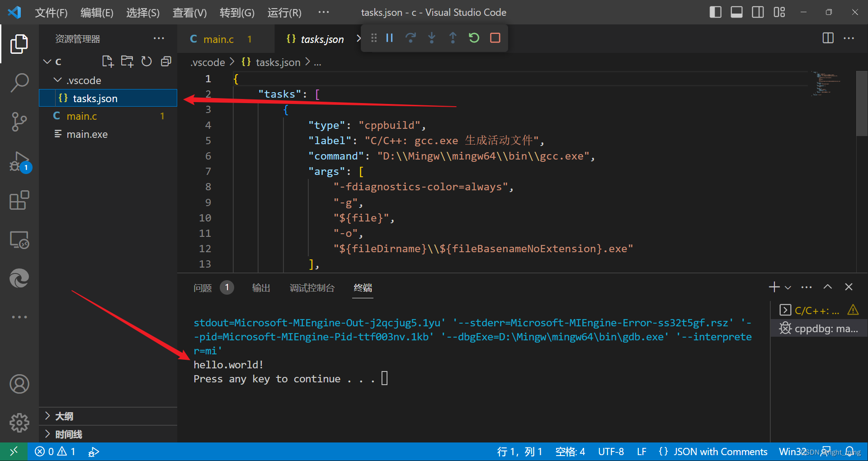Select main.exe in the file tree
868x461 pixels.
[x=108, y=134]
